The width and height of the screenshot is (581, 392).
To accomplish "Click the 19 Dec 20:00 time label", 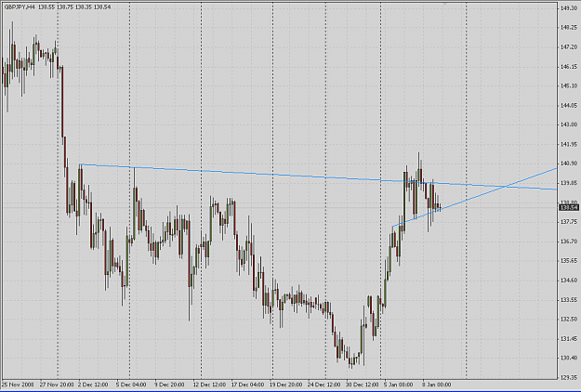I will pos(285,385).
